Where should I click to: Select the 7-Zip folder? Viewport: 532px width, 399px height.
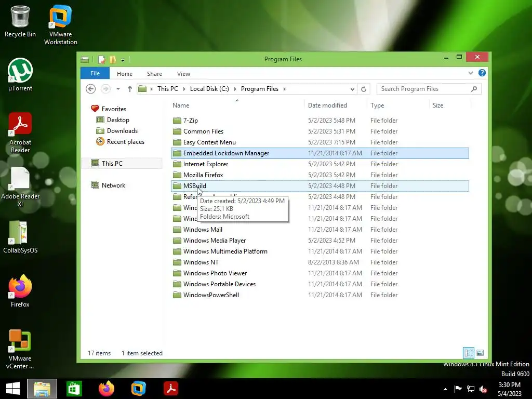click(x=320, y=121)
